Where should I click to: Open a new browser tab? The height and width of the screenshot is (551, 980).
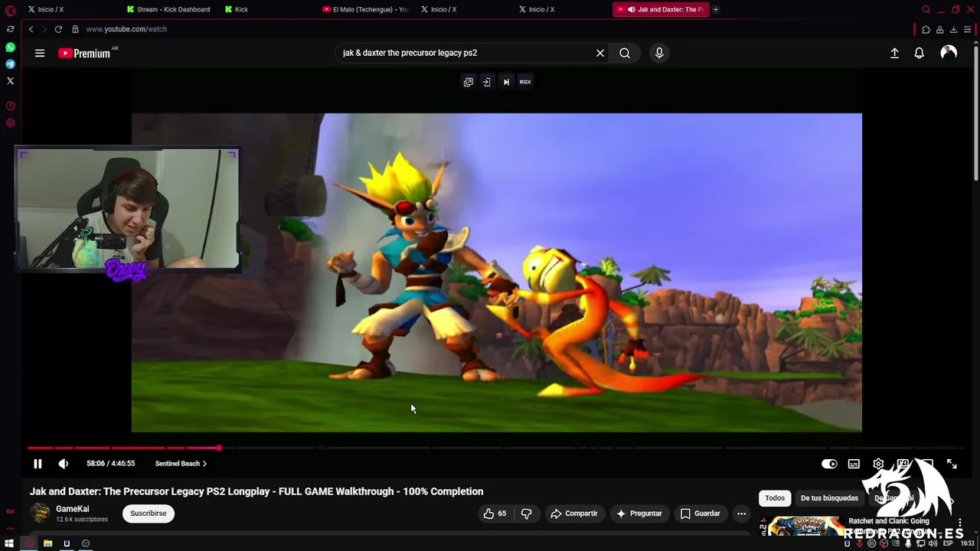point(716,9)
